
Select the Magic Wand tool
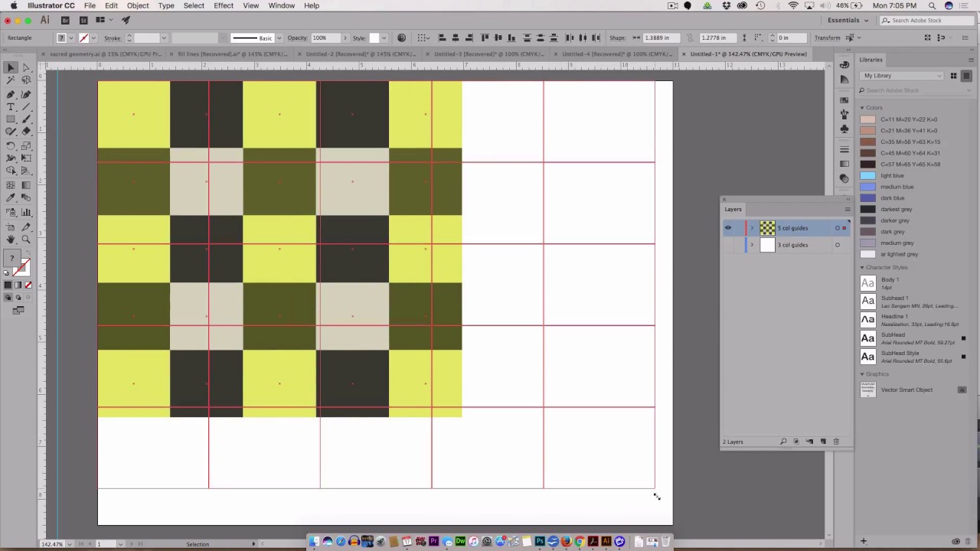[x=11, y=80]
